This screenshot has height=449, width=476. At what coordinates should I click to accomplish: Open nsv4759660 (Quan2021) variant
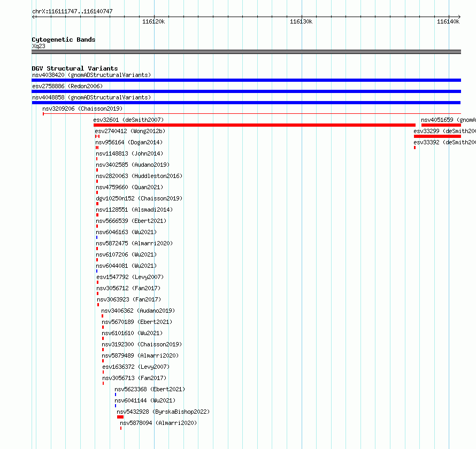[129, 187]
